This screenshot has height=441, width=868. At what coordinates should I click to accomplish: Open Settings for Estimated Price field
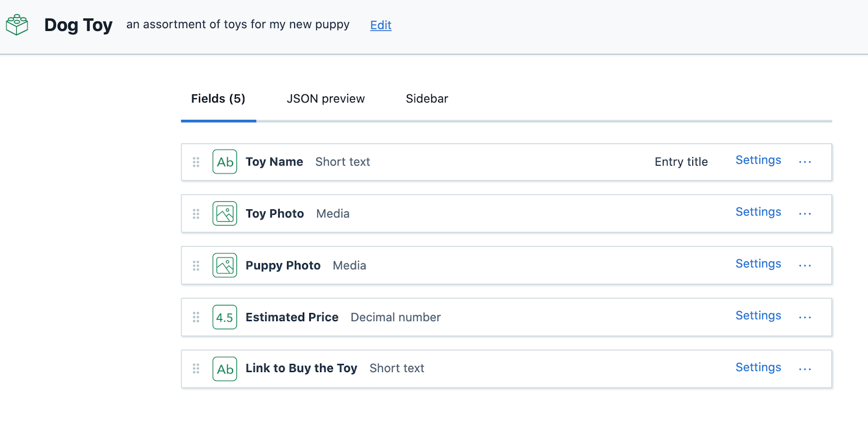pyautogui.click(x=758, y=316)
